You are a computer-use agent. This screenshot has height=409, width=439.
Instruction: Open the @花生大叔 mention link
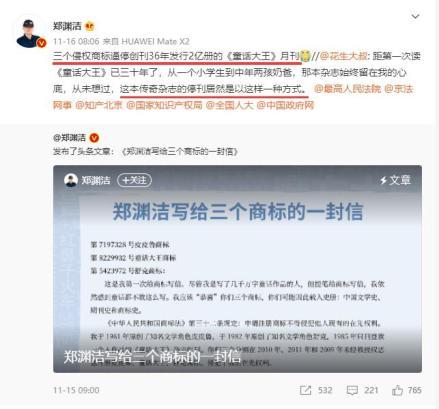343,56
